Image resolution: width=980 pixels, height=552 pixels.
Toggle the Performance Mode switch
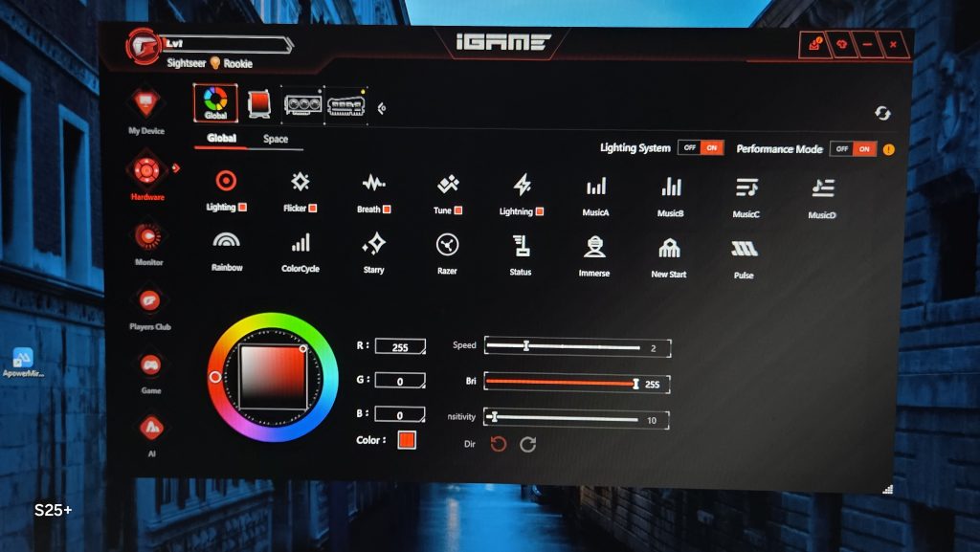(x=853, y=149)
